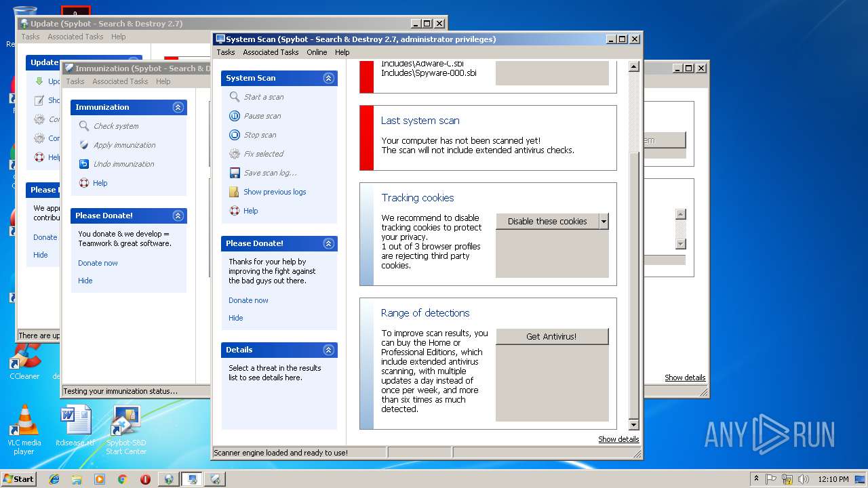Screen dimensions: 868x488
Task: Open media player taskbar icon
Action: 100,479
